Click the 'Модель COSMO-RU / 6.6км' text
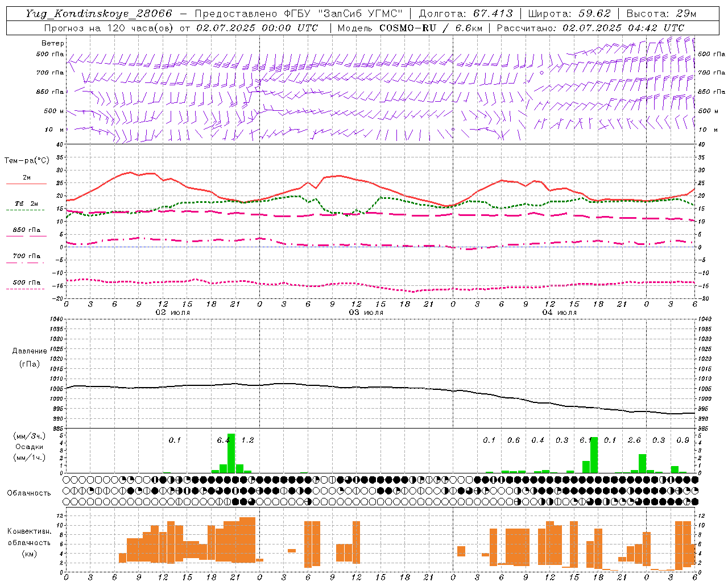The height and width of the screenshot is (582, 728). (x=409, y=28)
